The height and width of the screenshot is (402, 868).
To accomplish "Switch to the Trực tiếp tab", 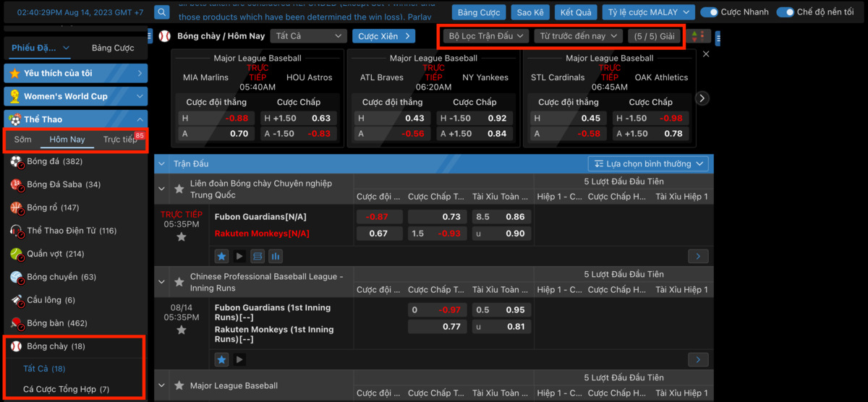I will (x=119, y=140).
